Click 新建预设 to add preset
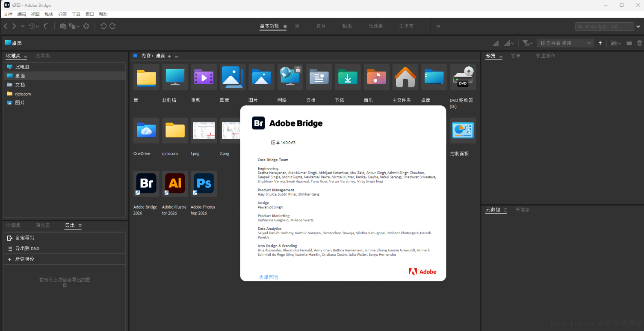644x331 pixels. pos(65,259)
